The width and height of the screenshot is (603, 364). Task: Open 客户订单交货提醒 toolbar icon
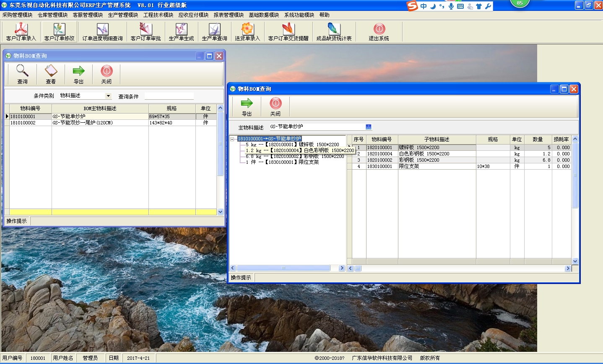(x=288, y=32)
